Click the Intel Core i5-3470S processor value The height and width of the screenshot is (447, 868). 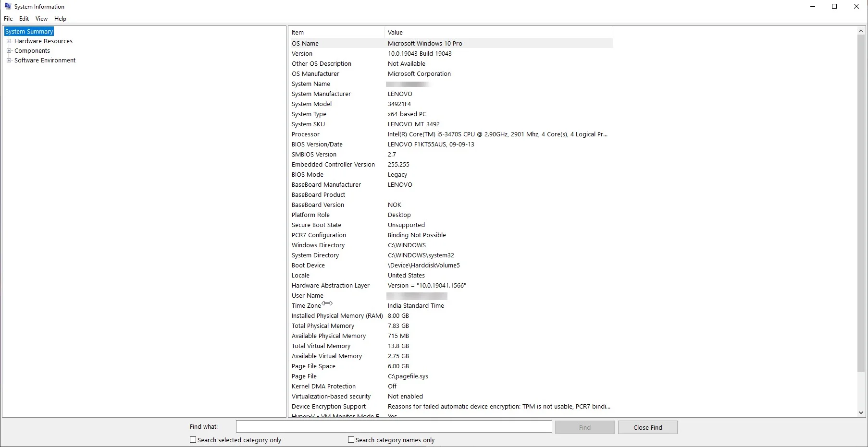497,134
